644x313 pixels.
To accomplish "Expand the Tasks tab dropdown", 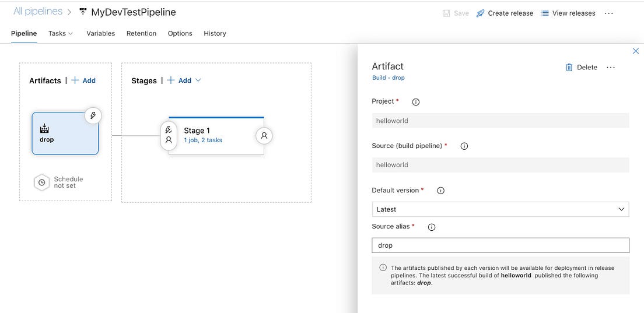I will [x=61, y=33].
